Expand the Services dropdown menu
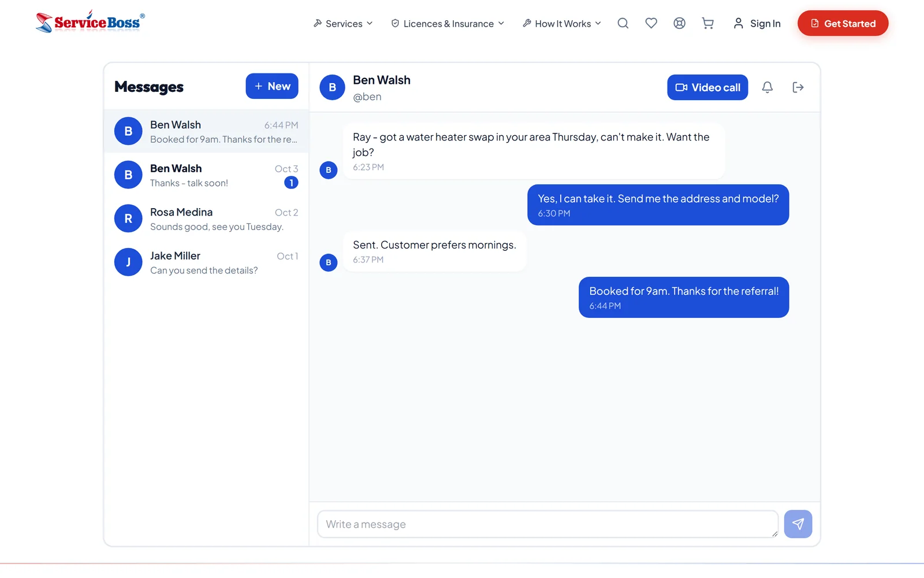Image resolution: width=924 pixels, height=578 pixels. point(343,24)
